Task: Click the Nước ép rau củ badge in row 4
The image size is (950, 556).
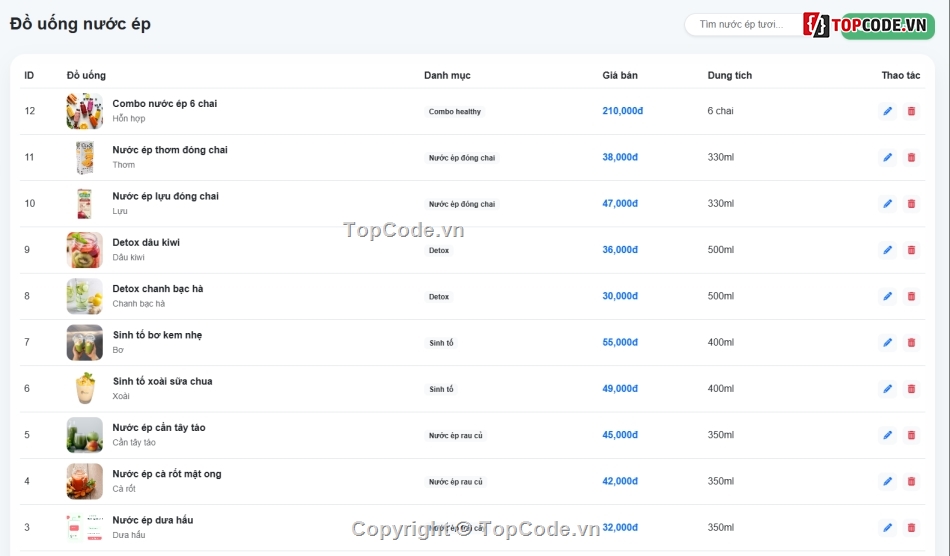Action: point(456,482)
